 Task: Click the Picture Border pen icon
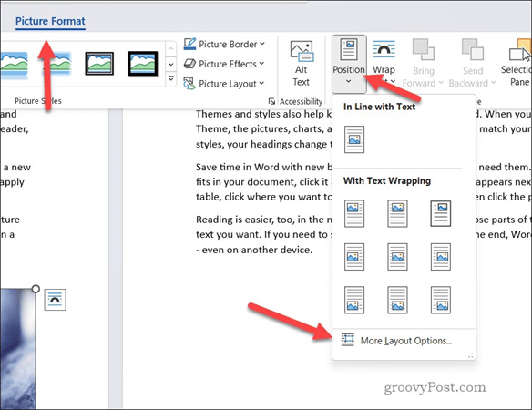point(189,44)
